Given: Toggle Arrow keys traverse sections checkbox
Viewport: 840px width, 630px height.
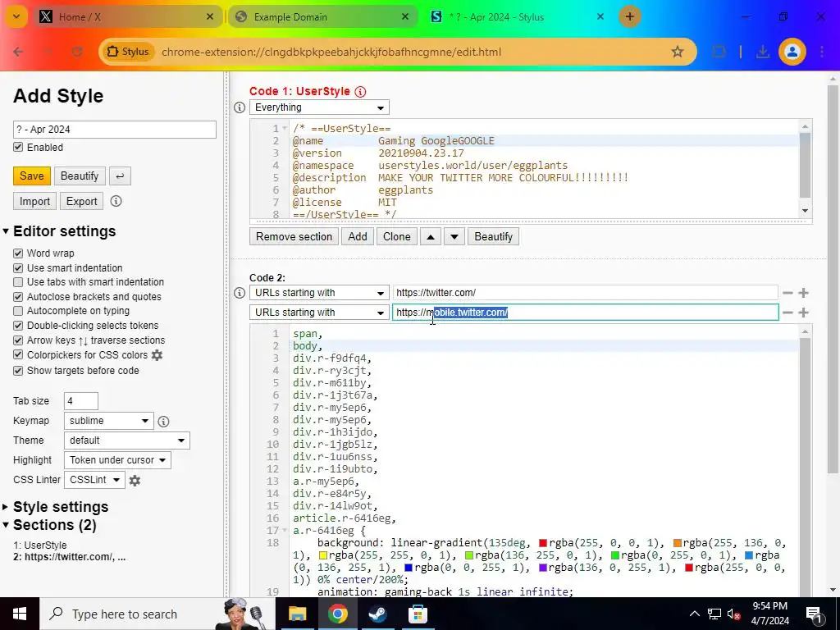Looking at the screenshot, I should (18, 340).
